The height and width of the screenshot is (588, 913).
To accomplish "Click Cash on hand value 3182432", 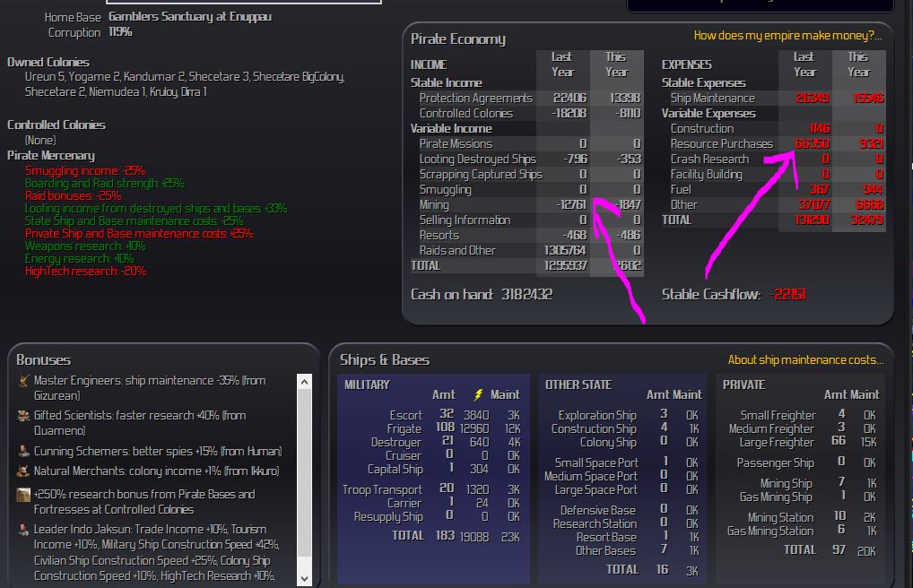I will [x=527, y=295].
